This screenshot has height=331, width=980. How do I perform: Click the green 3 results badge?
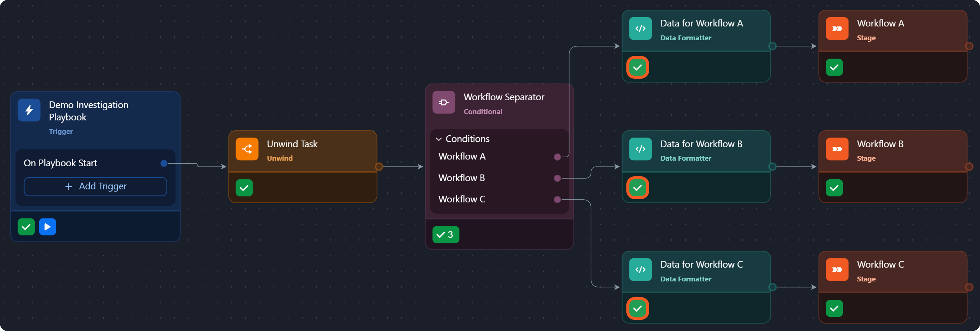click(x=446, y=235)
